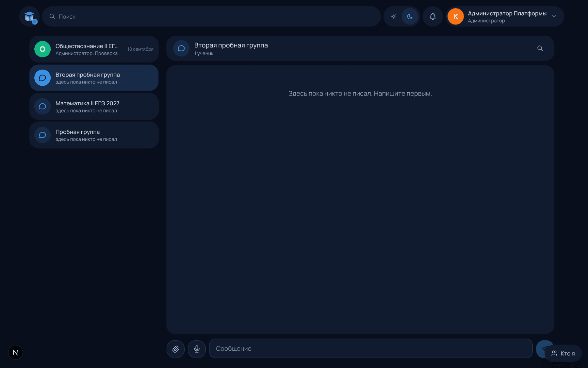Click Вторая пробная группа header title
Screen dimensions: 588x368
pos(231,45)
